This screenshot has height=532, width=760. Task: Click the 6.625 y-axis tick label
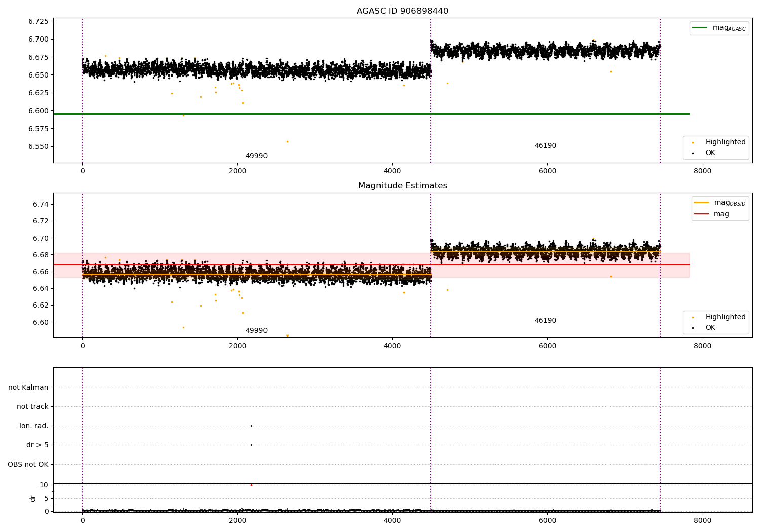[x=39, y=93]
